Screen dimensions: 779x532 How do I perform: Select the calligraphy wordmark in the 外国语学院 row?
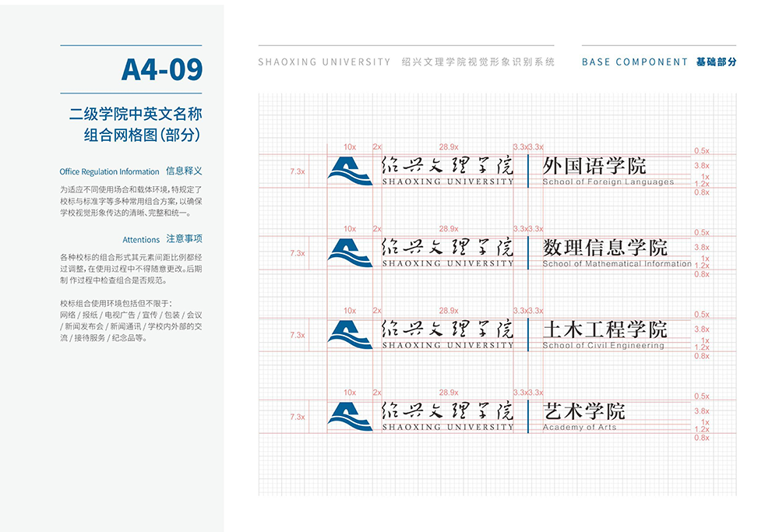point(447,165)
